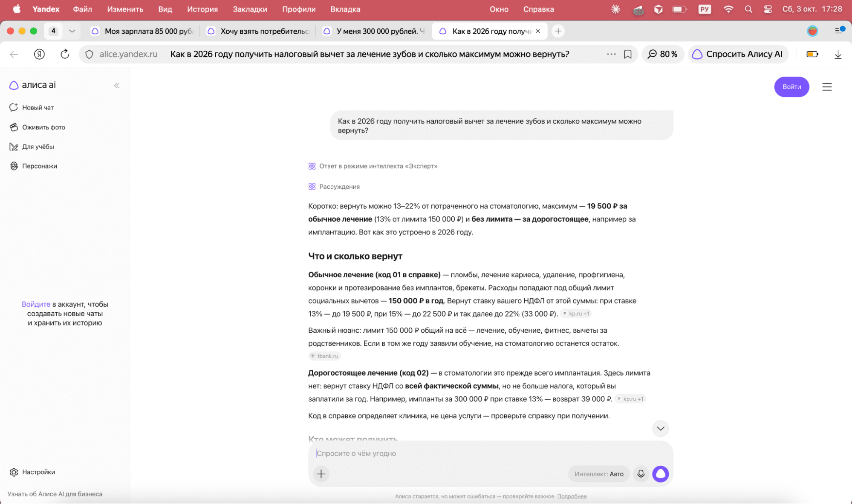Go back with the browser back arrow
Viewport: 852px width, 504px height.
[x=14, y=54]
